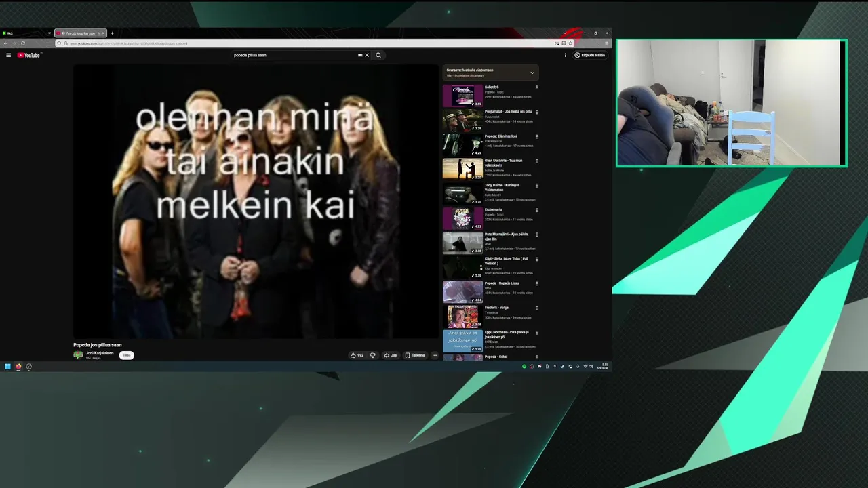
Task: Open options for Puujumalat video
Action: pos(537,112)
